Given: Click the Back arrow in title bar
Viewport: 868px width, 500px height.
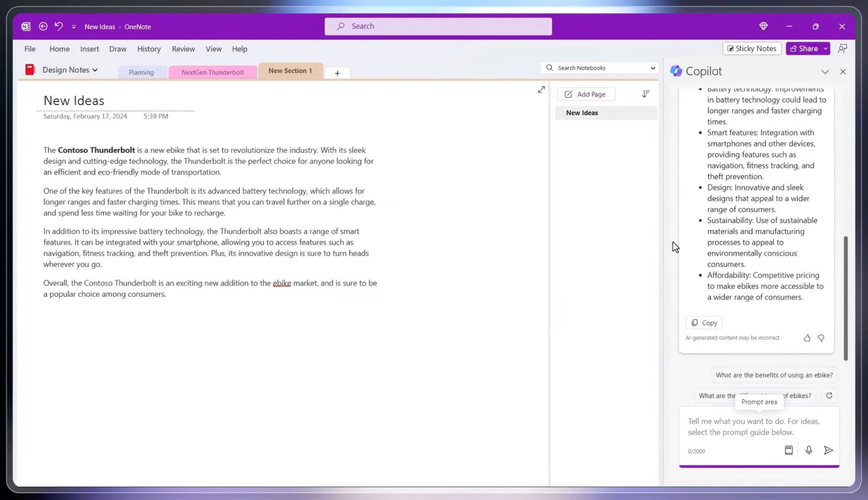Looking at the screenshot, I should (x=43, y=26).
